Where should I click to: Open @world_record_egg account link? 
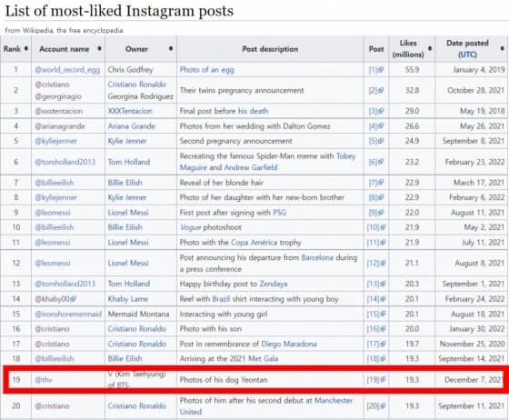(67, 70)
